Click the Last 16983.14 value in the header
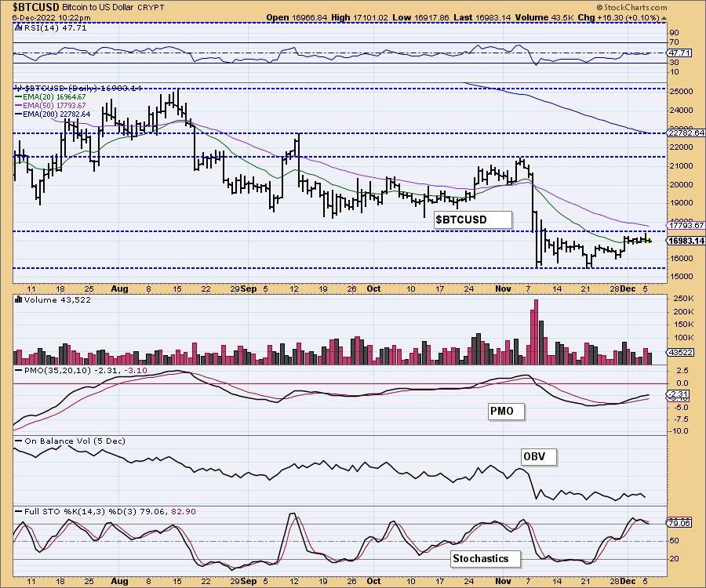The height and width of the screenshot is (588, 706). coord(482,17)
